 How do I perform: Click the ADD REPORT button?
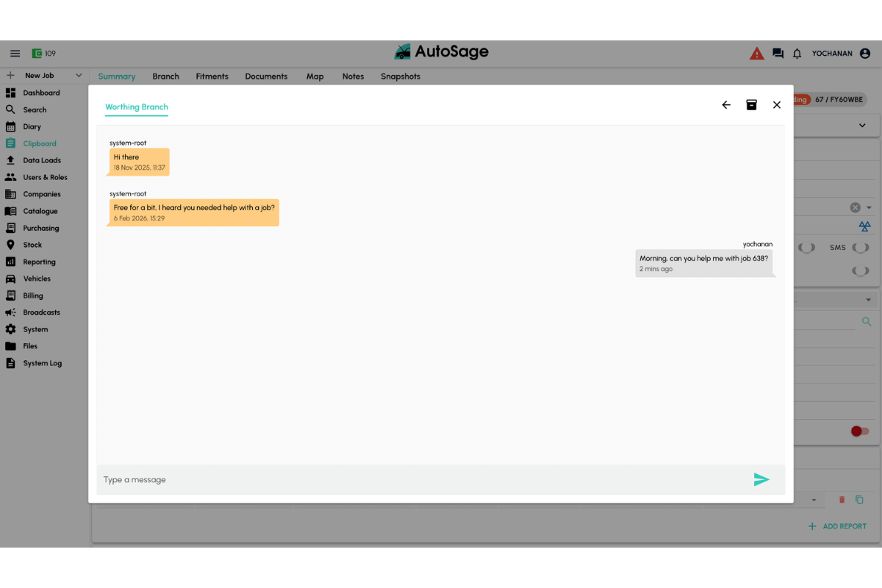(x=837, y=526)
